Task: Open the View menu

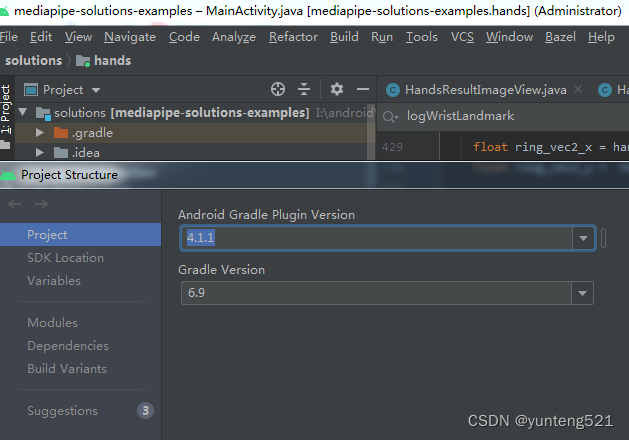Action: click(78, 37)
